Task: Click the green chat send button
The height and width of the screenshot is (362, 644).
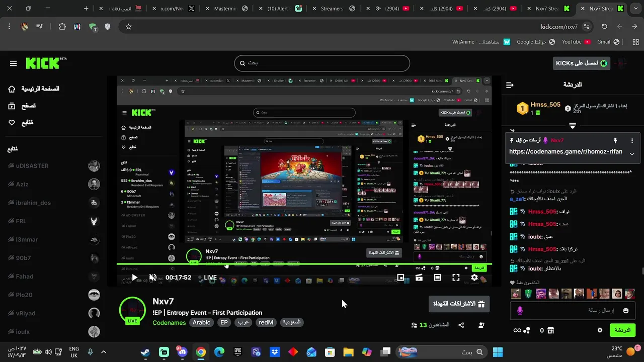Action: [x=622, y=330]
